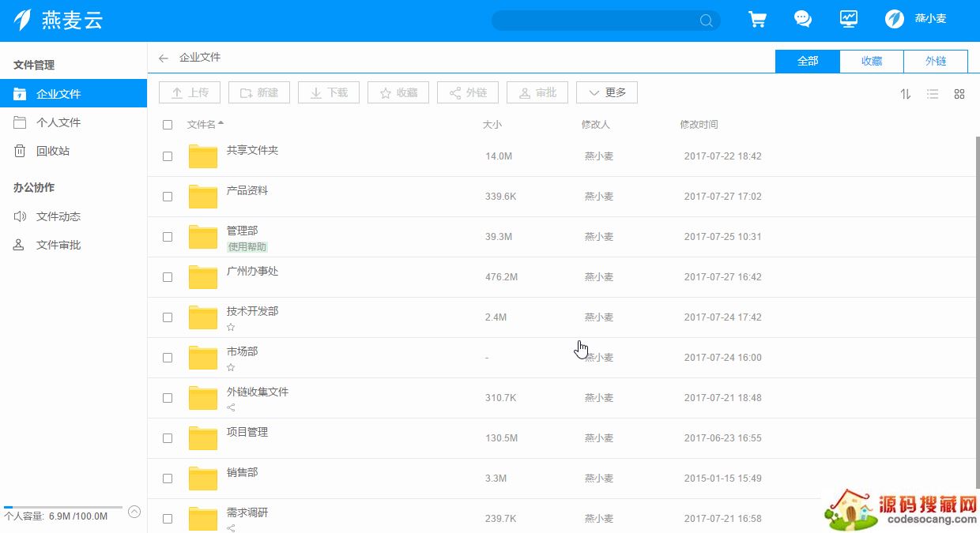
Task: Switch to list view icon
Action: [933, 94]
